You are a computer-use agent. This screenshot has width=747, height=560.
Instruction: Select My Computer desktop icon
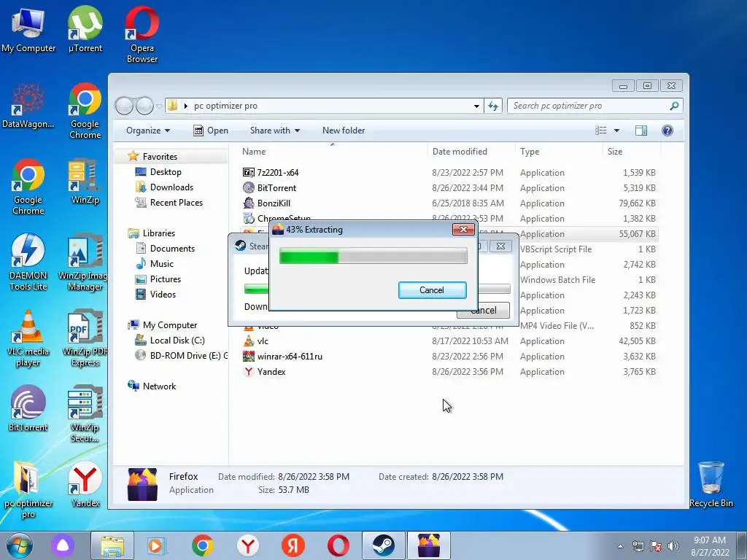28,29
